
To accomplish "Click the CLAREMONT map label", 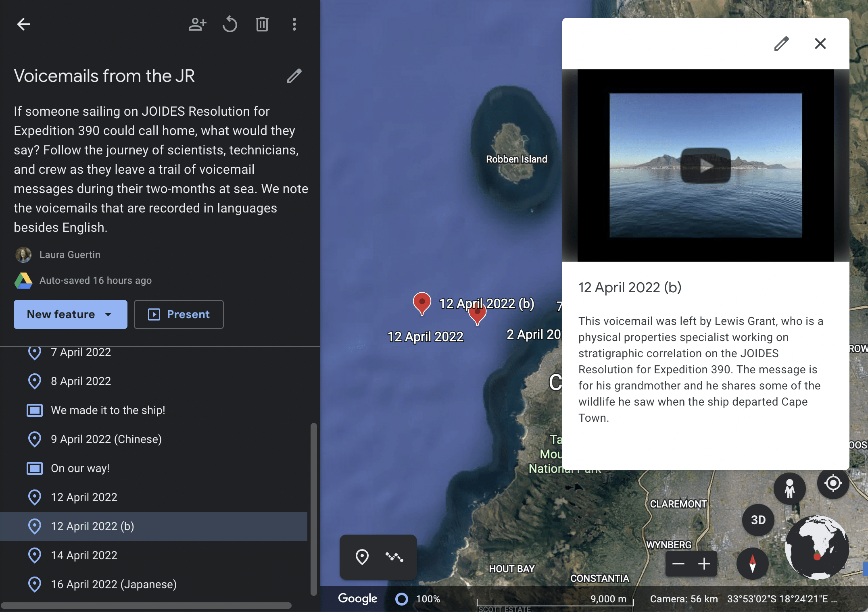I will coord(678,504).
